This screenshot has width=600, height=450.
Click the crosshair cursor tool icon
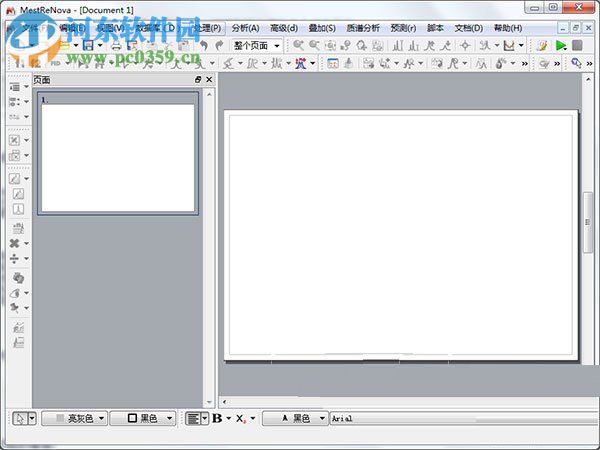click(x=465, y=46)
